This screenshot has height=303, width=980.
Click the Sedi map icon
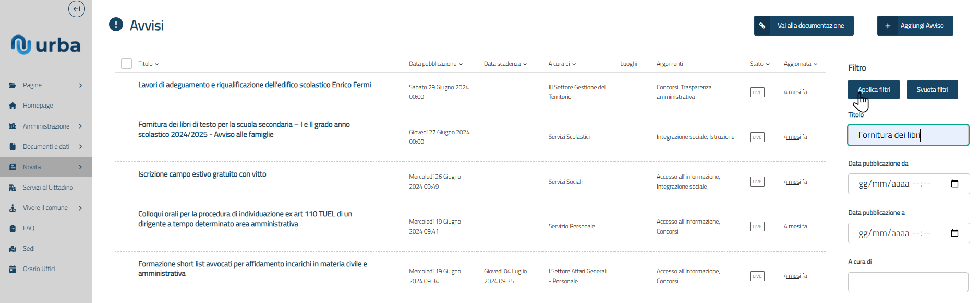[x=13, y=249]
